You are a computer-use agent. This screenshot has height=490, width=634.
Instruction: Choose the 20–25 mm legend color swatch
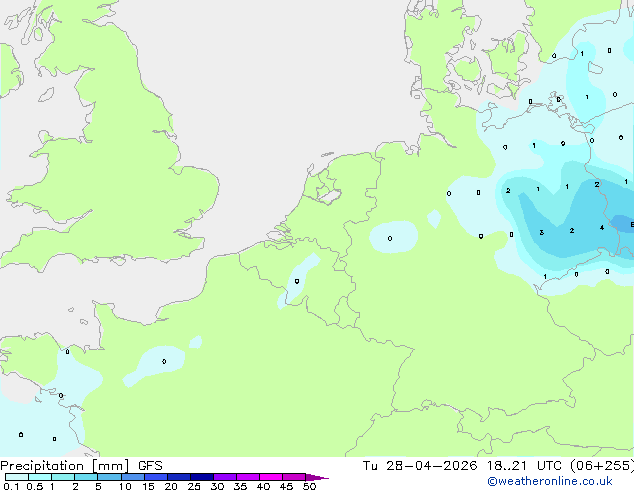(179, 477)
